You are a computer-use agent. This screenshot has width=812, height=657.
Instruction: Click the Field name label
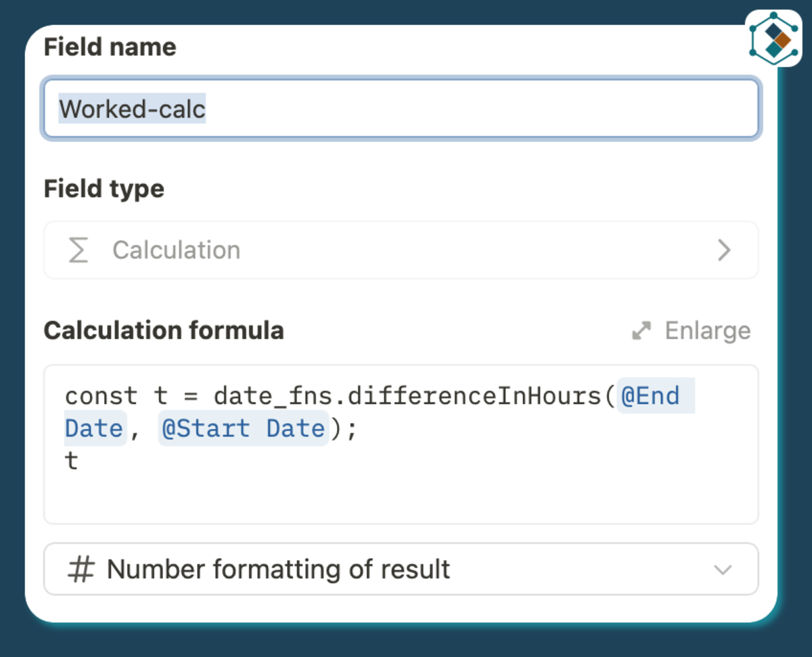(110, 47)
